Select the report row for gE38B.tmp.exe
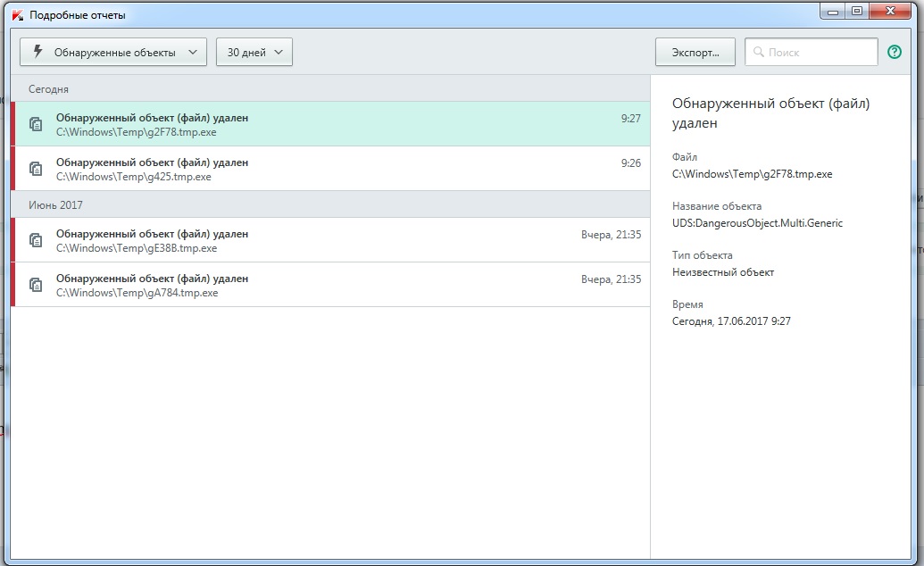This screenshot has width=924, height=566. pos(330,240)
